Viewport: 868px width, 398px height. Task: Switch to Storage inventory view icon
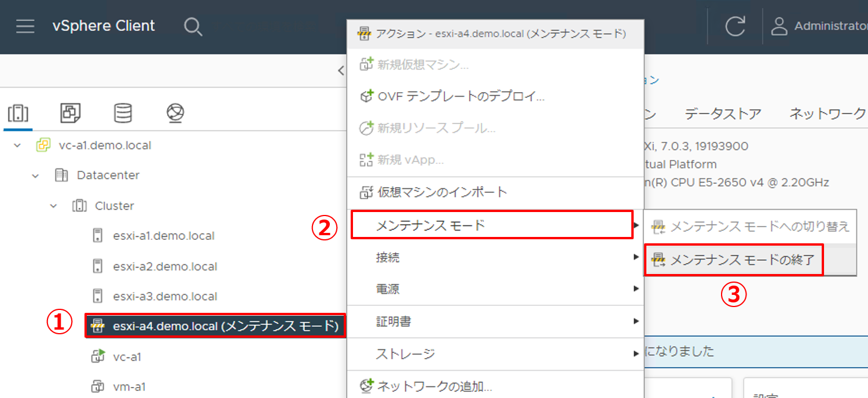coord(123,114)
